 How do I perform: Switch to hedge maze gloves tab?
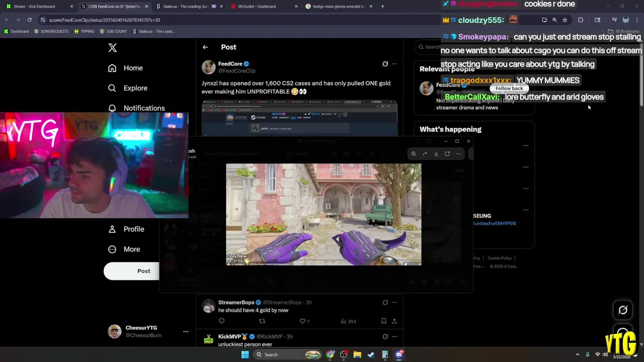[340, 7]
